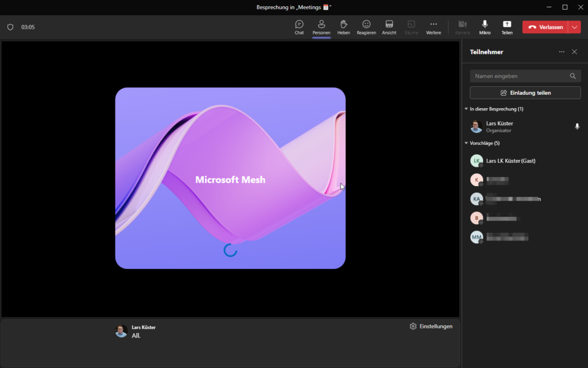This screenshot has height=368, width=588.
Task: Click the B avatar in suggestions
Action: [x=477, y=218]
